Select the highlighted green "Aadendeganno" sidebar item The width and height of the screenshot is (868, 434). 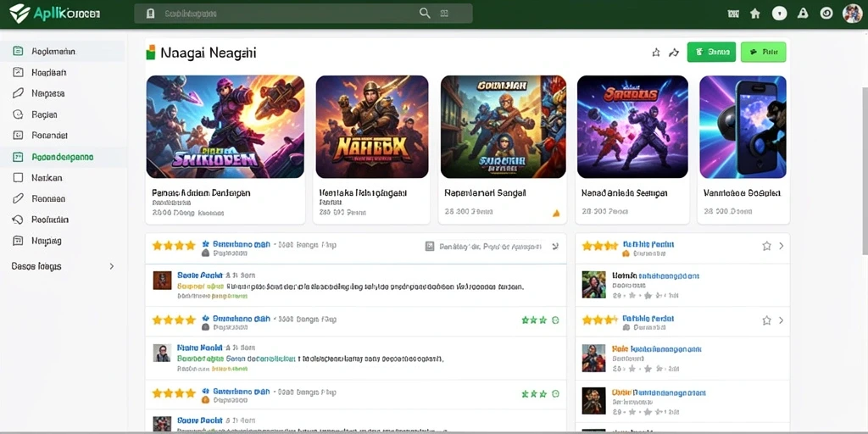pyautogui.click(x=64, y=157)
